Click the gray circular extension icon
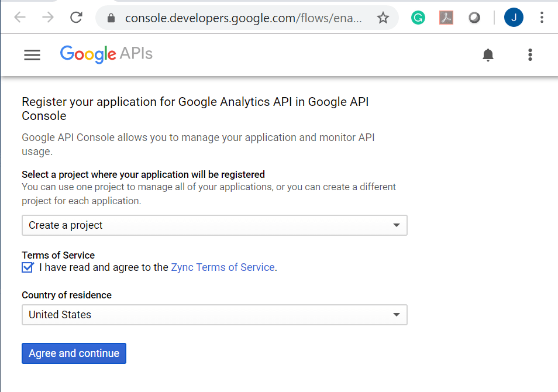 click(474, 18)
